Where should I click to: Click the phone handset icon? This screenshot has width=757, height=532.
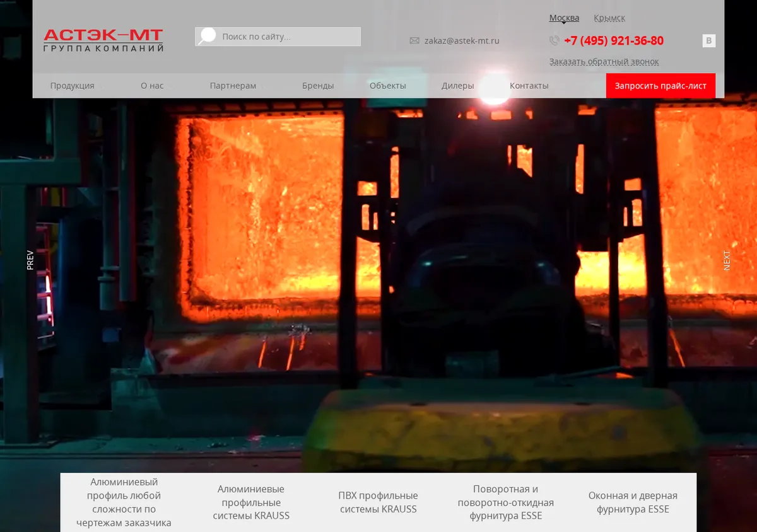coord(555,41)
